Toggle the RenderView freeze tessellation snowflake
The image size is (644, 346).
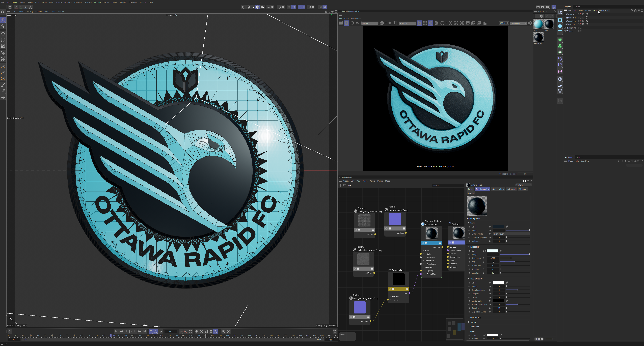click(431, 23)
